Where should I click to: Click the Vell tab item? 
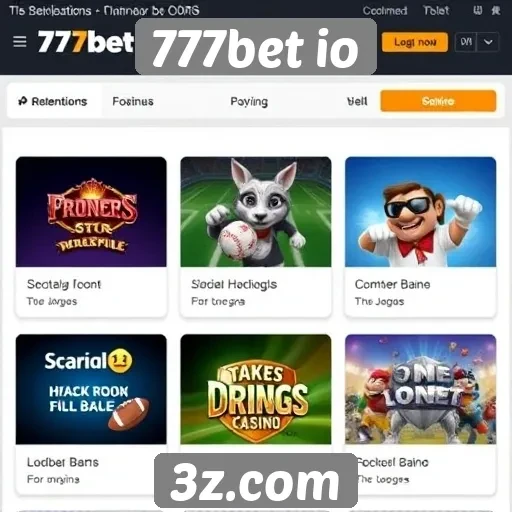click(x=357, y=101)
